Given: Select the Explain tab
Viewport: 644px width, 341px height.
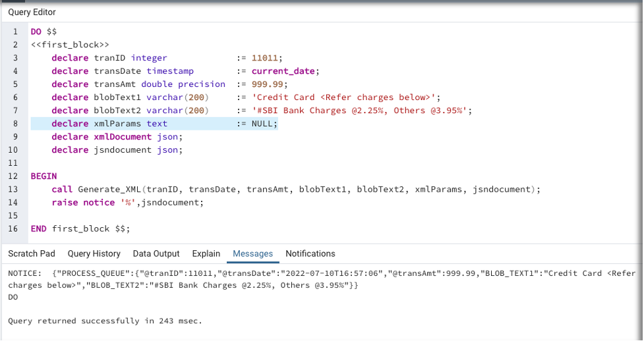Looking at the screenshot, I should 206,253.
